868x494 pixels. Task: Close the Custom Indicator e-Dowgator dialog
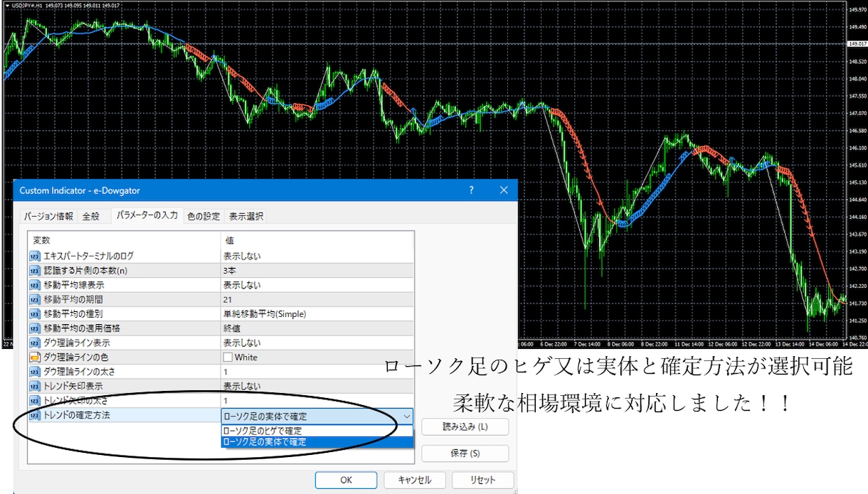[x=504, y=190]
